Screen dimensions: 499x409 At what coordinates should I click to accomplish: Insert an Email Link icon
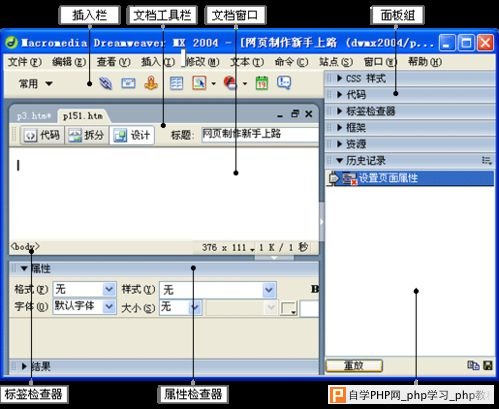pos(128,83)
